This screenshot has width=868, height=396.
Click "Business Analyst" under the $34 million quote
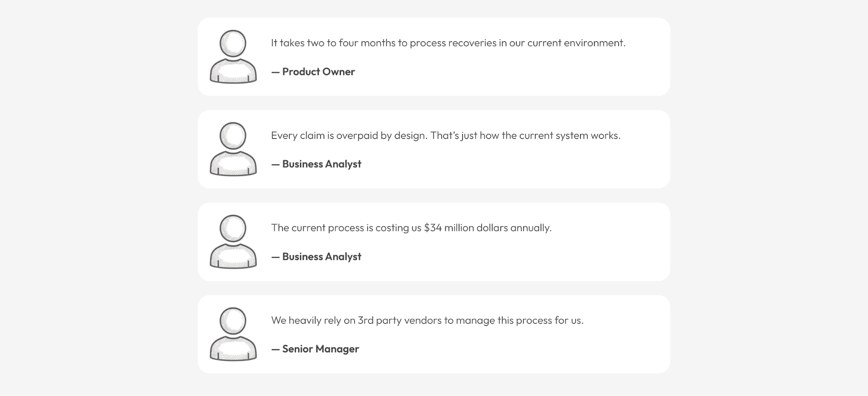pyautogui.click(x=321, y=257)
